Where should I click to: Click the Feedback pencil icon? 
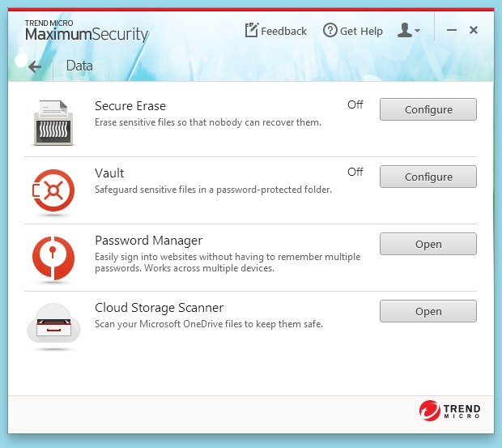pos(251,30)
